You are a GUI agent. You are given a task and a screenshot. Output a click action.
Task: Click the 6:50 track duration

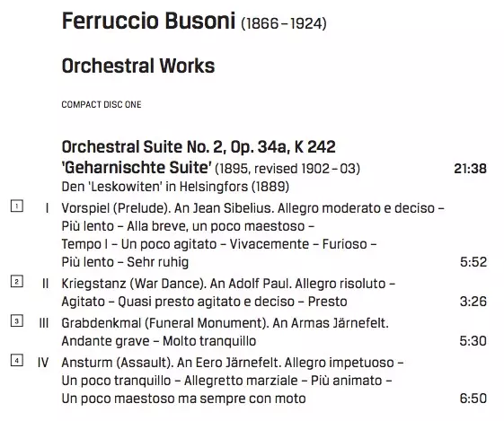(473, 399)
